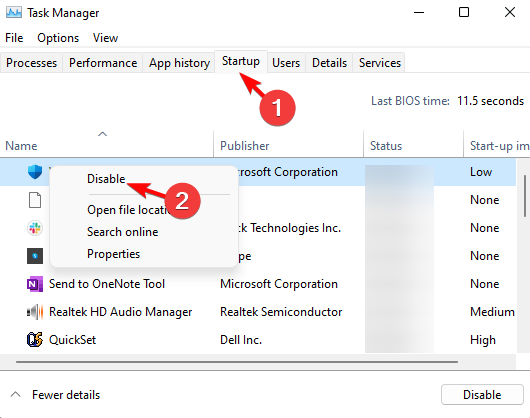
Task: Click the Last BIOS time value 11.5 seconds
Action: click(x=490, y=101)
